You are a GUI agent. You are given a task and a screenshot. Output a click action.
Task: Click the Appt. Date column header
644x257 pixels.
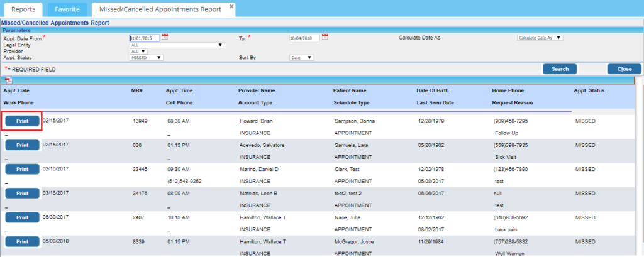pyautogui.click(x=16, y=90)
